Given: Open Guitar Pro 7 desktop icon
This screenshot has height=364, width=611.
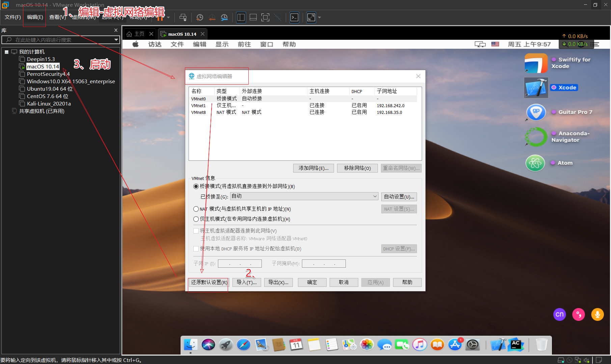Looking at the screenshot, I should tap(536, 112).
